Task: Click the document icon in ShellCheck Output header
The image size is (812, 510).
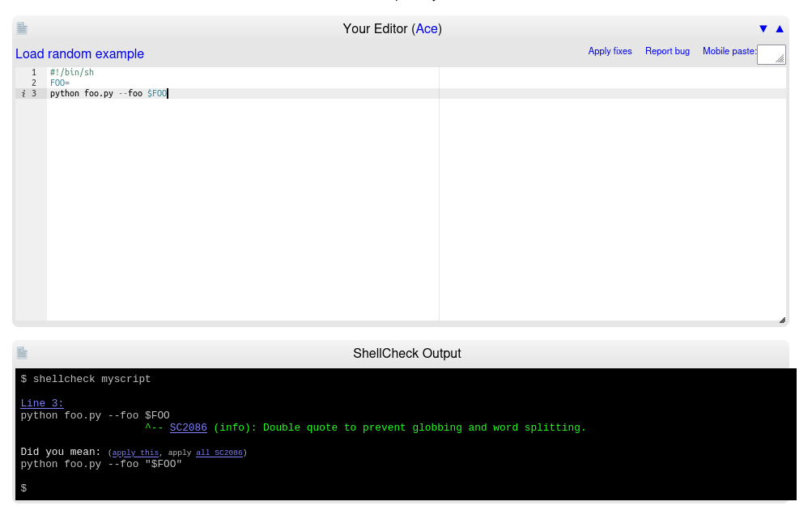Action: tap(22, 353)
